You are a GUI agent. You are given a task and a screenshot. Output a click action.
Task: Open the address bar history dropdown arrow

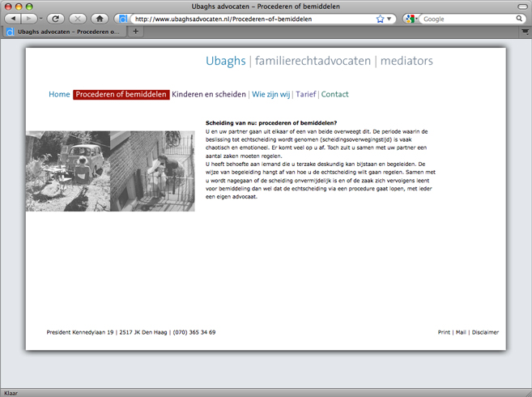[389, 19]
